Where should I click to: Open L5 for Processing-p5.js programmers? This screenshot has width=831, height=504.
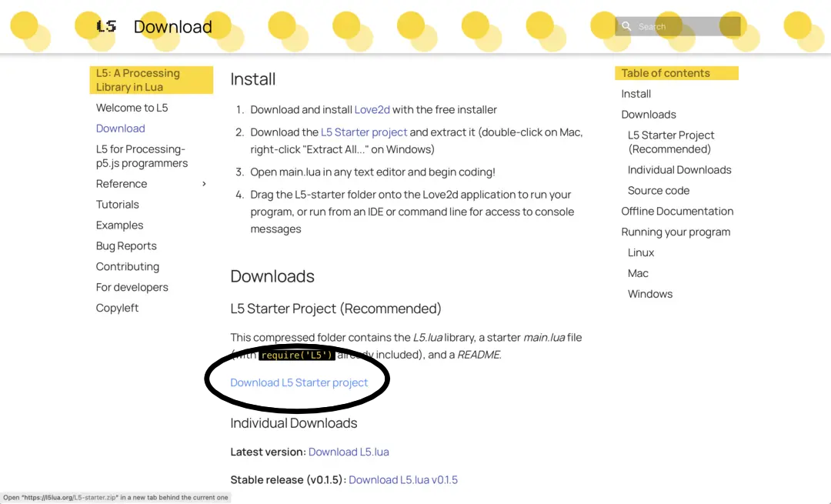point(150,155)
